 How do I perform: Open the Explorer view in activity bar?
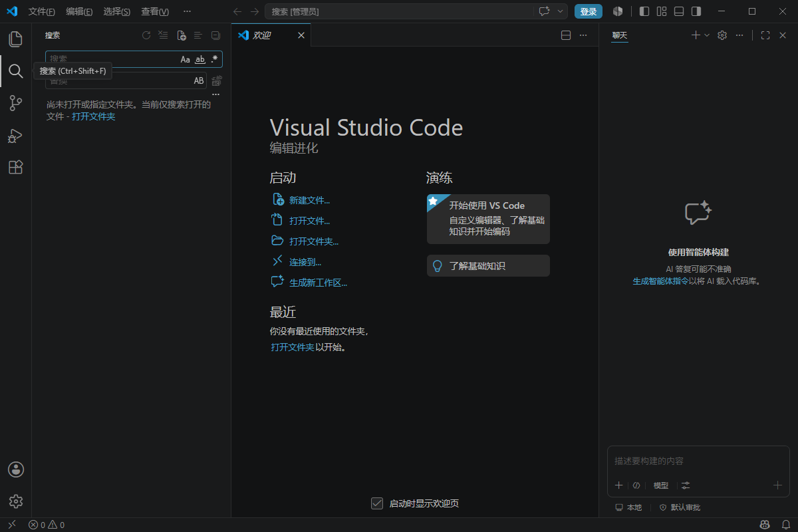coord(15,39)
